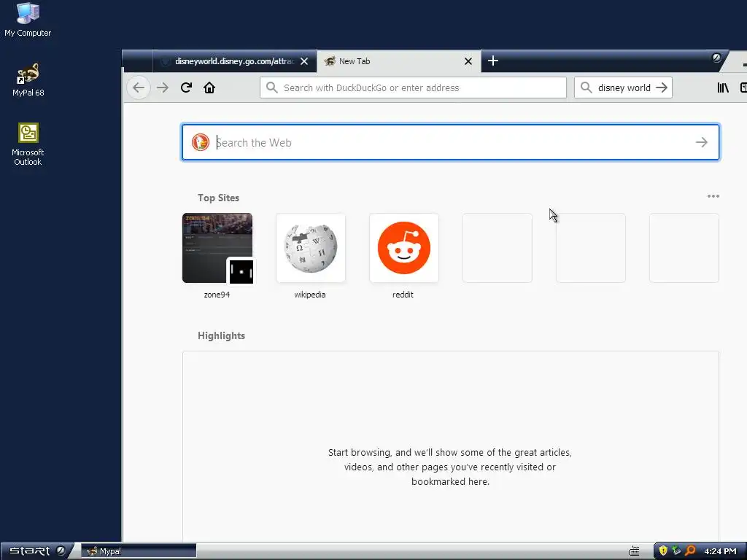
Task: Click the Search the Web field
Action: [x=451, y=142]
